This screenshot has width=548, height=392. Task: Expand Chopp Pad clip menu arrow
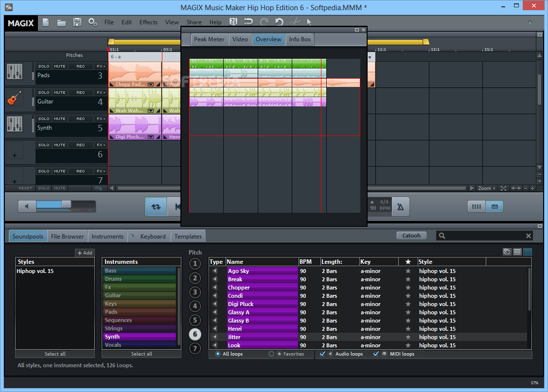[x=151, y=85]
